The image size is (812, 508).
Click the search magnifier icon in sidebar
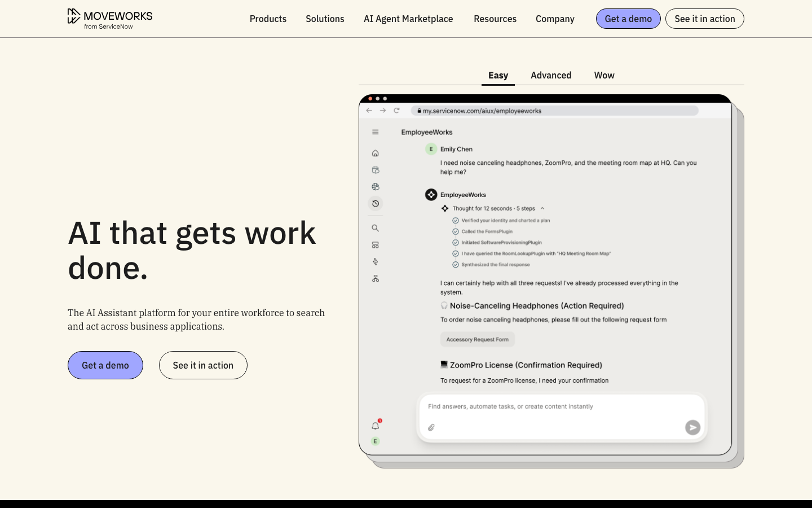tap(376, 228)
